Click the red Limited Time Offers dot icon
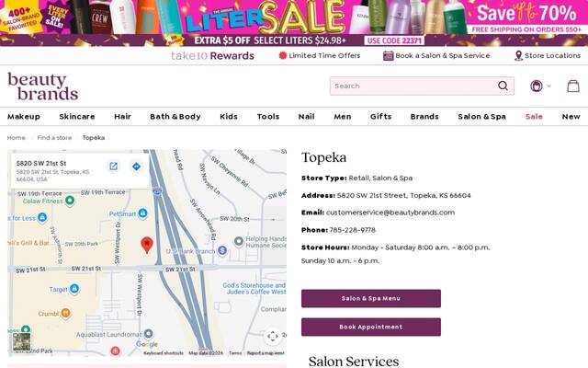 point(283,55)
